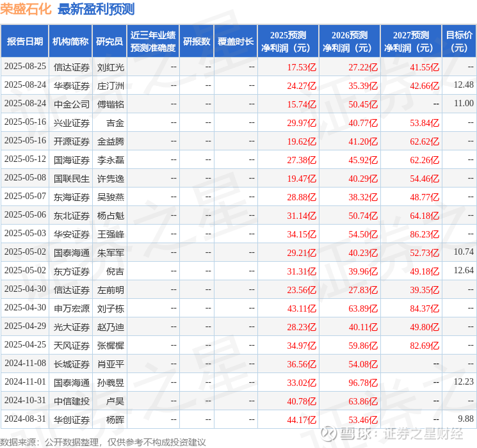Screen dimensions: 477x448
Task: Click the 研究员 column header
Action: pos(109,42)
